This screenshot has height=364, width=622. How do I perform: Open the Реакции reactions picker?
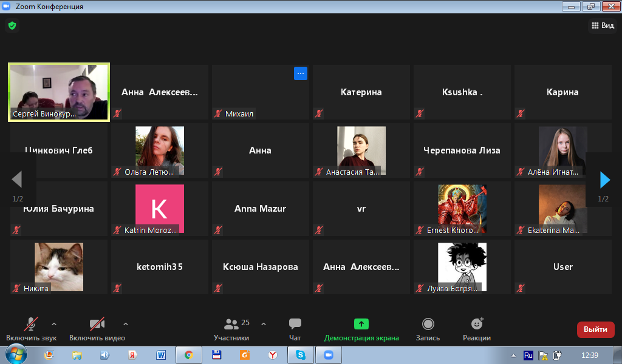click(x=477, y=329)
